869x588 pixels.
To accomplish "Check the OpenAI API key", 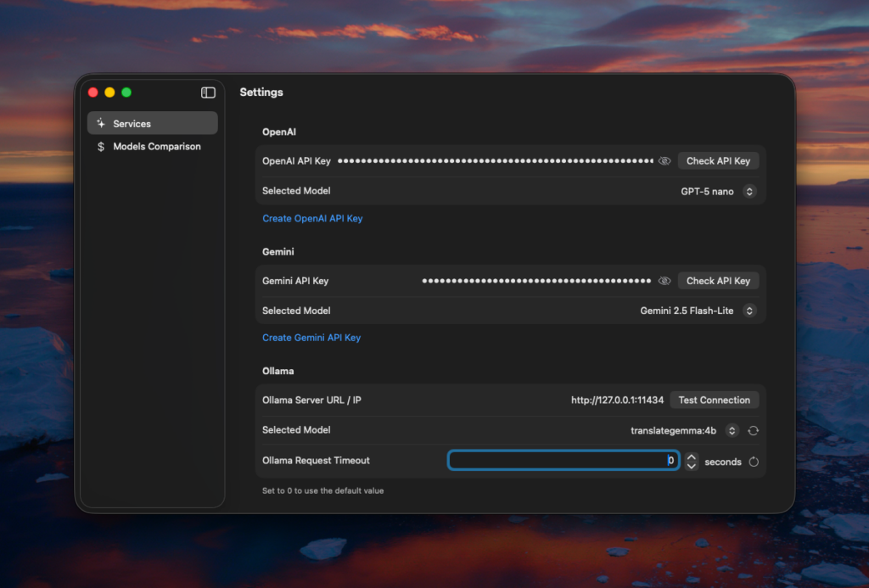I will pos(718,161).
